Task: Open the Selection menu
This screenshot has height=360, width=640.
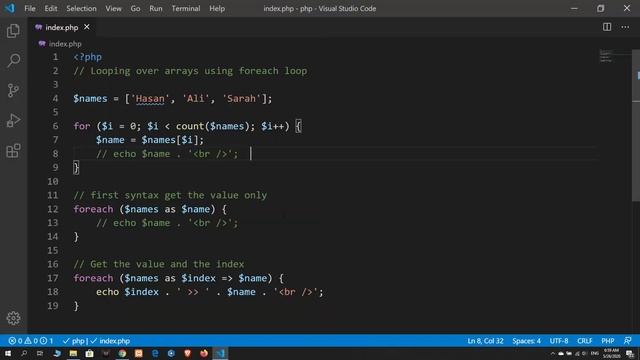Action: [81, 8]
